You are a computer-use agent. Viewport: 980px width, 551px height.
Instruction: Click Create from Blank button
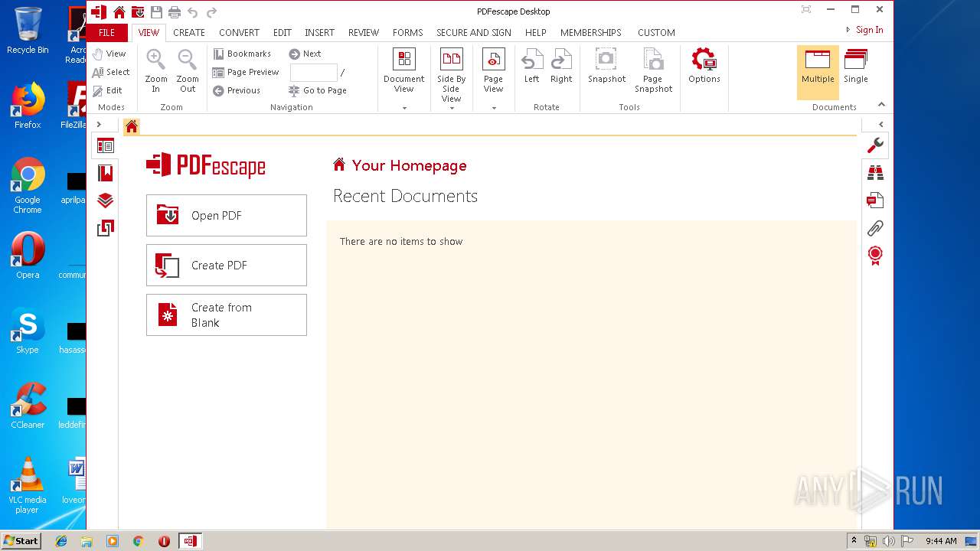pyautogui.click(x=227, y=315)
